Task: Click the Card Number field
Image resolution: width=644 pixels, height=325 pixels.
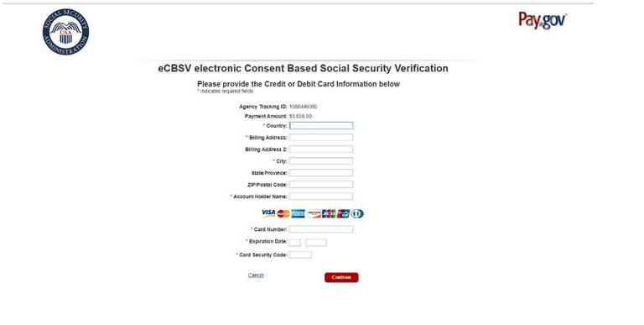Action: click(321, 229)
